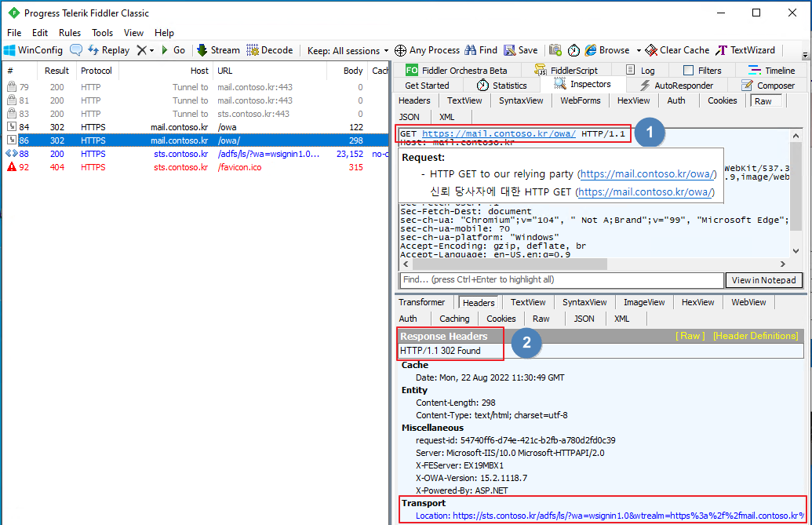The image size is (812, 525).
Task: Expand the Browse dropdown arrow
Action: pos(639,51)
